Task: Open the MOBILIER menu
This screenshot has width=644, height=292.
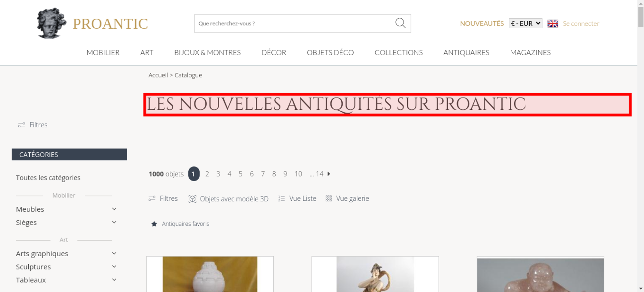Action: (103, 52)
